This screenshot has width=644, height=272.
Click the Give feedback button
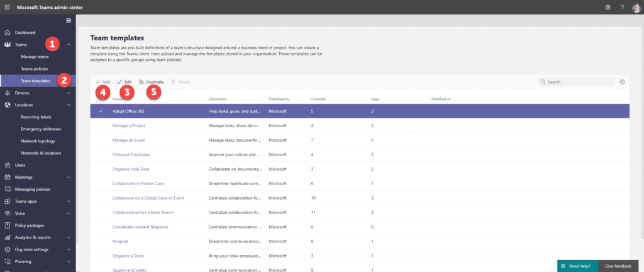[618, 266]
